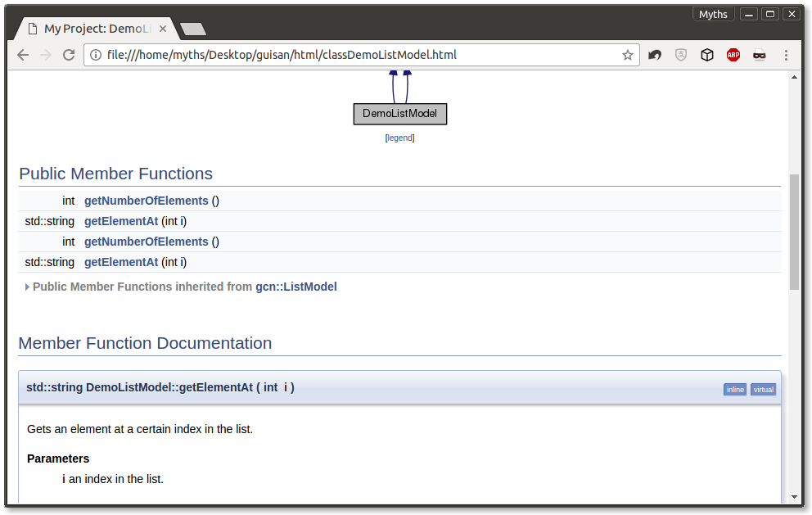Open the [legend] link

pos(399,138)
